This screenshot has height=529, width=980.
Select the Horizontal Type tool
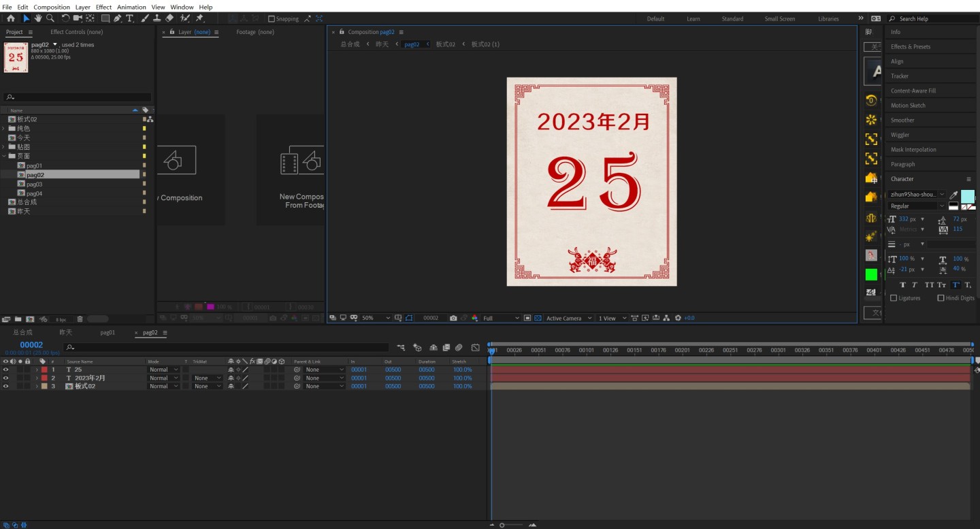tap(129, 18)
